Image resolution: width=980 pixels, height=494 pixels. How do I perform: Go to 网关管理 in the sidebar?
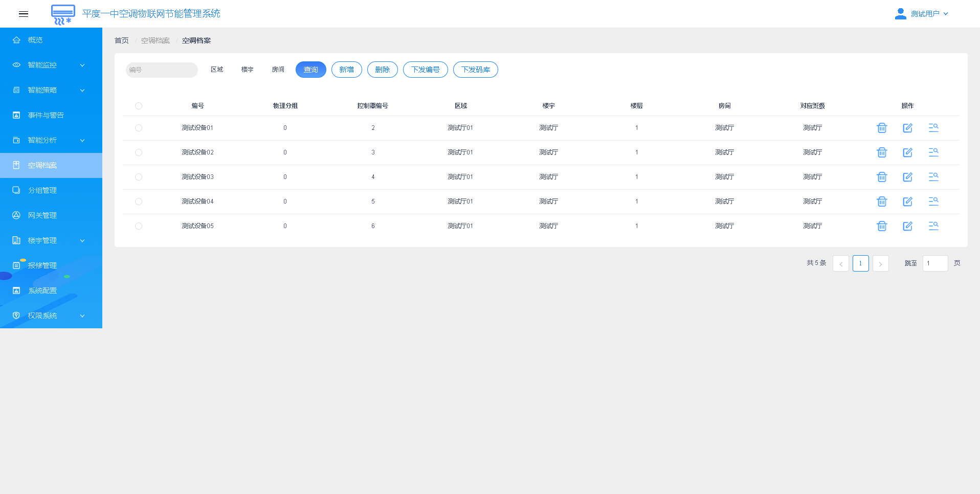(42, 215)
